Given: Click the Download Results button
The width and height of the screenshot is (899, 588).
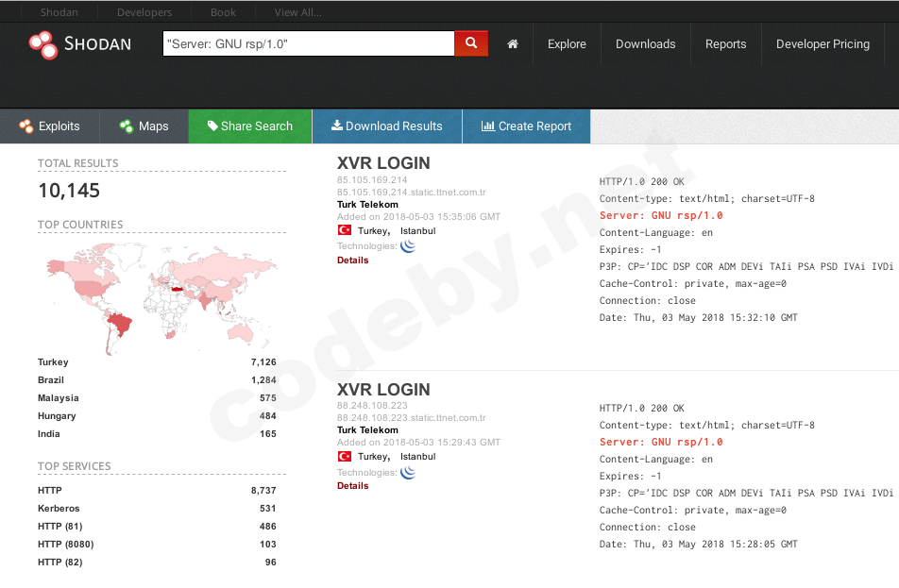Looking at the screenshot, I should [x=387, y=126].
